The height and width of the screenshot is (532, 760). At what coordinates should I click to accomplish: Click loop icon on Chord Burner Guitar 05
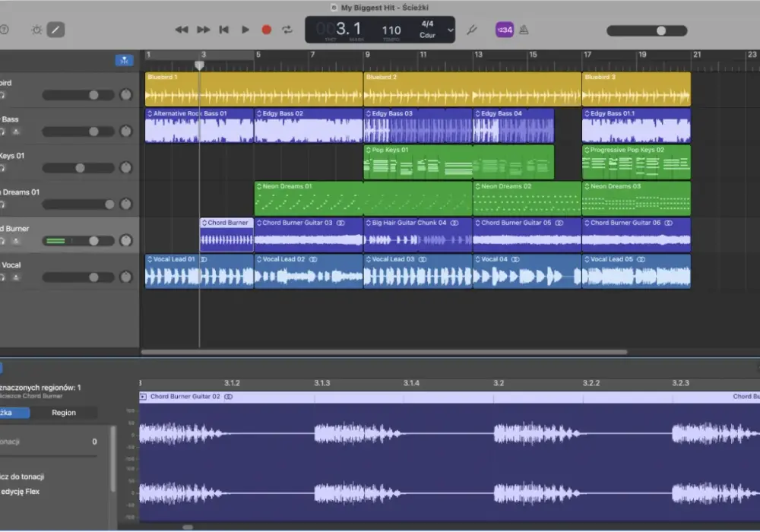(559, 223)
